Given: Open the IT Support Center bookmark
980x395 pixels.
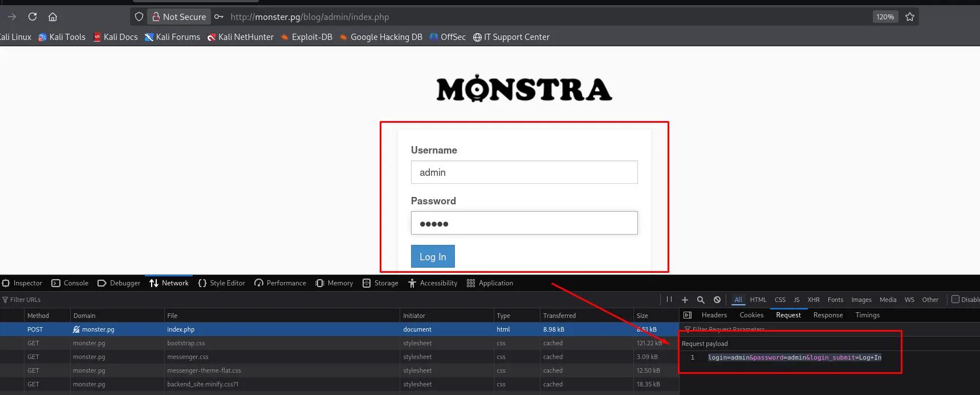Looking at the screenshot, I should (x=511, y=37).
